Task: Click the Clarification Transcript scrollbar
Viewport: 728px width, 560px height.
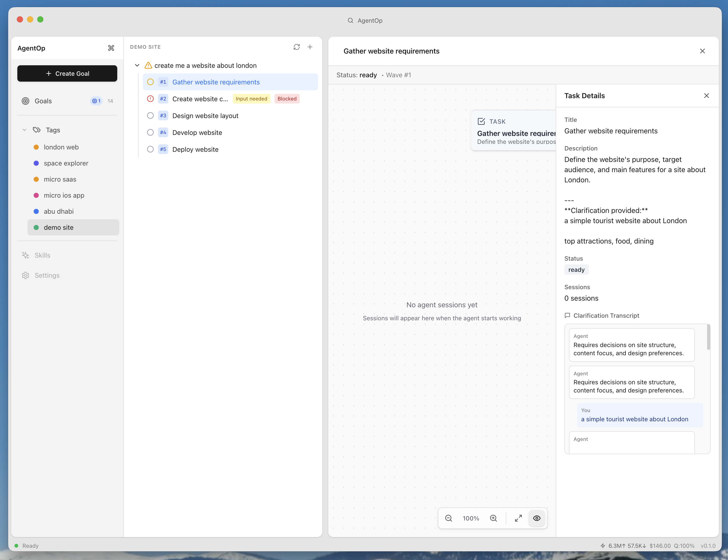Action: point(708,337)
